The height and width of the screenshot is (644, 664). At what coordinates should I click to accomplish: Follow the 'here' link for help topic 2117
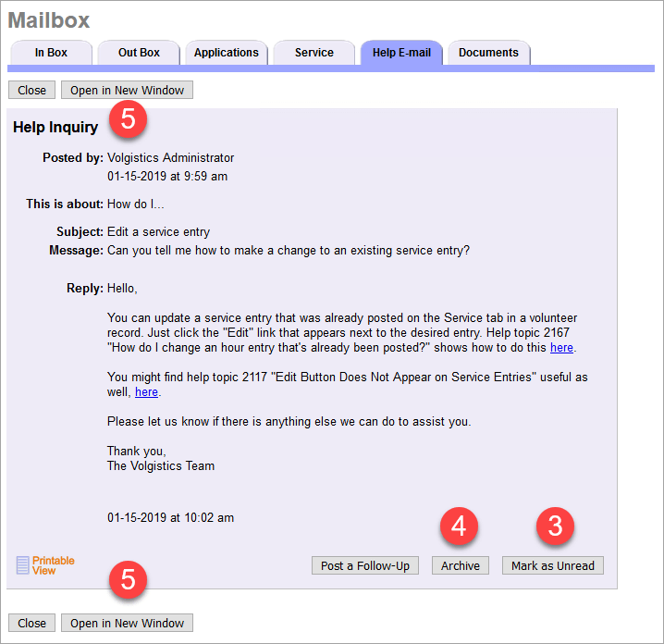point(146,392)
